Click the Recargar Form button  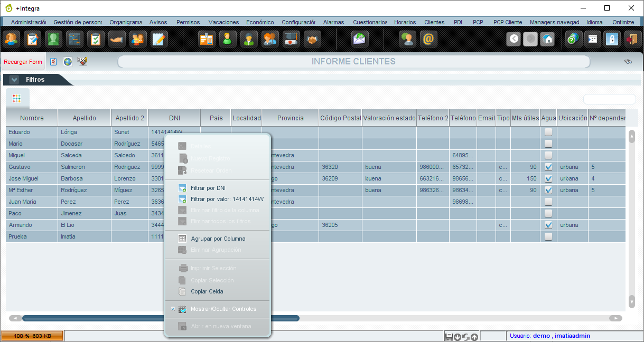point(23,62)
